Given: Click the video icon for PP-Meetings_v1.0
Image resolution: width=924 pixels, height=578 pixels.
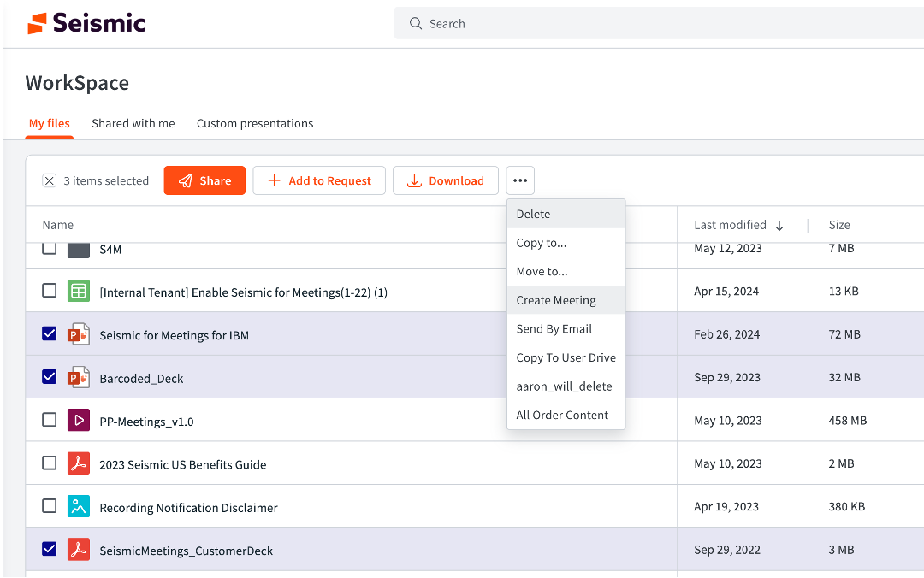Looking at the screenshot, I should pos(79,420).
